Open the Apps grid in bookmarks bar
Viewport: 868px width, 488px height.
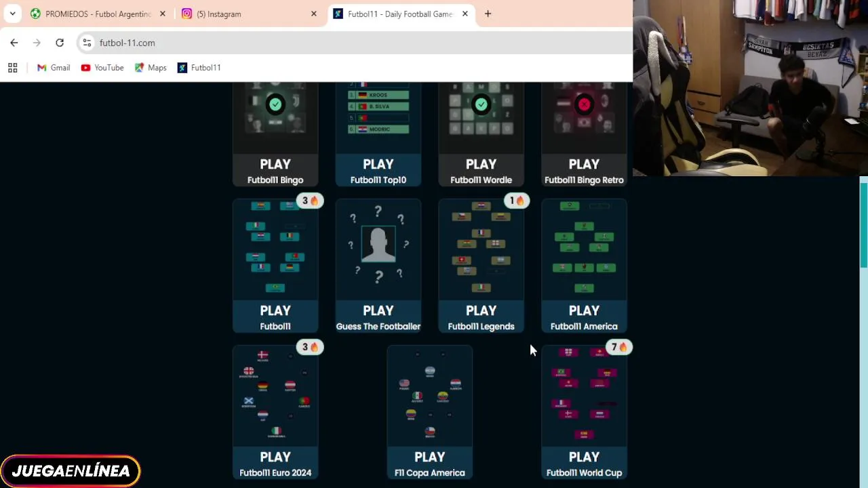(12, 68)
